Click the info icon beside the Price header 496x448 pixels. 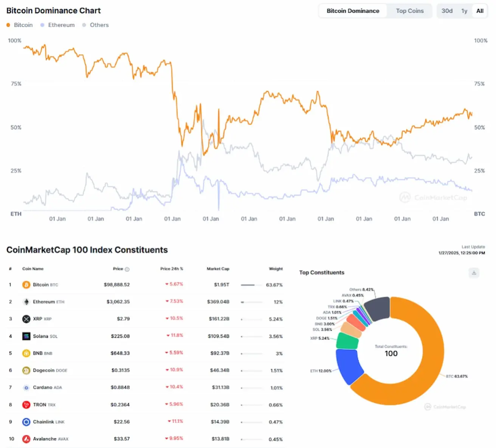(127, 269)
